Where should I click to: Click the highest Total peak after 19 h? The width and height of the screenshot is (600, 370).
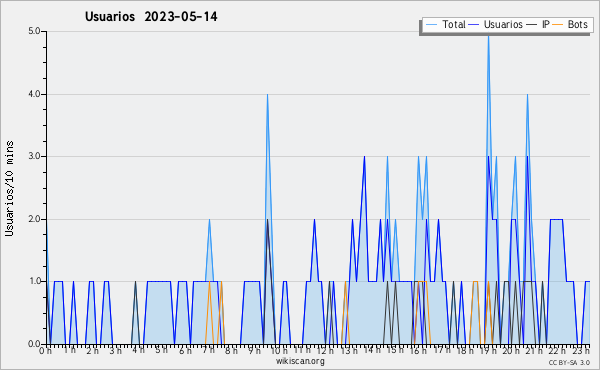(x=488, y=36)
